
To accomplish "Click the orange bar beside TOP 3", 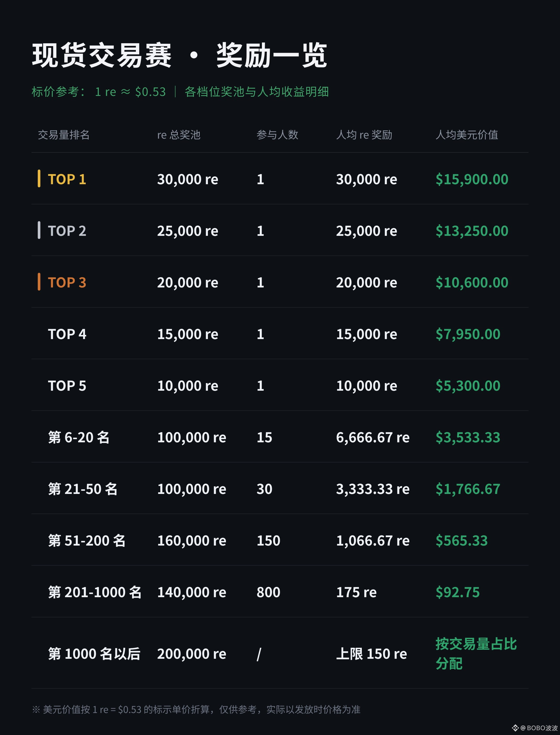I will [39, 282].
